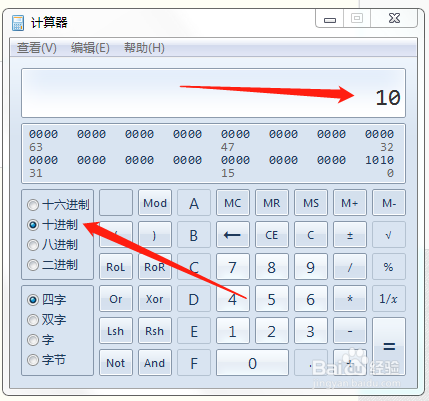Screen dimensions: 429x401
Task: Click the CE clear entry button
Action: tap(272, 235)
